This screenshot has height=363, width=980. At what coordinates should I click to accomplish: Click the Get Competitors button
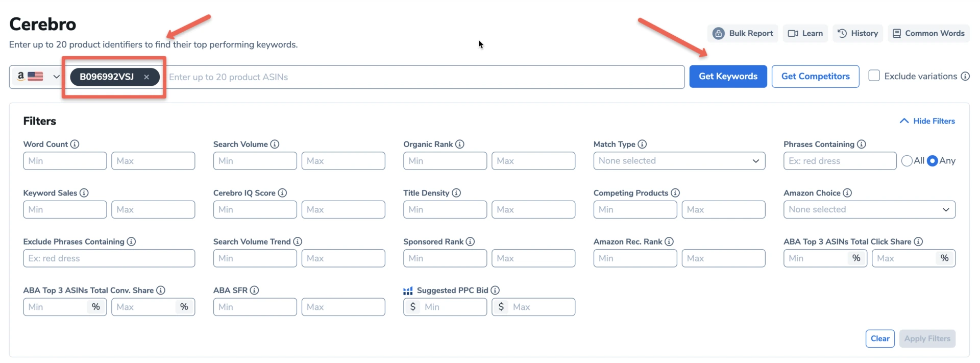point(815,76)
